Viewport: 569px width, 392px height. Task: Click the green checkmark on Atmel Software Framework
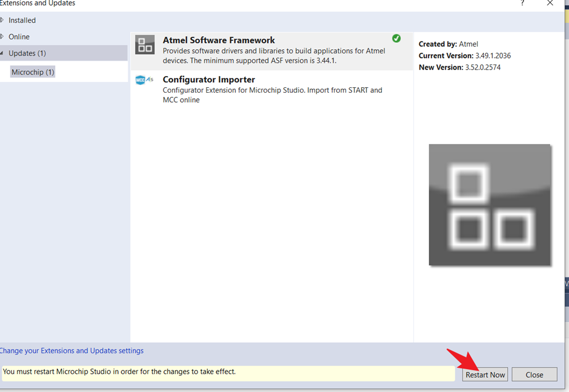click(396, 38)
